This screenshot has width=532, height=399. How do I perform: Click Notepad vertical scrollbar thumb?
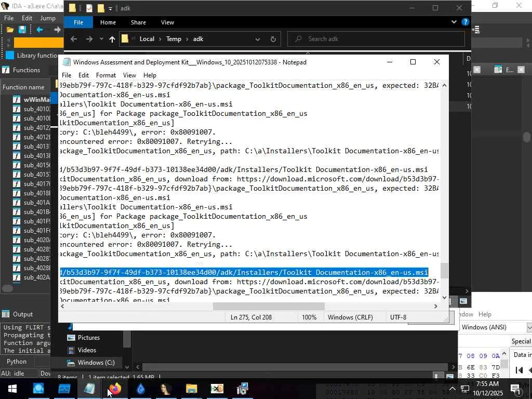coord(444,271)
